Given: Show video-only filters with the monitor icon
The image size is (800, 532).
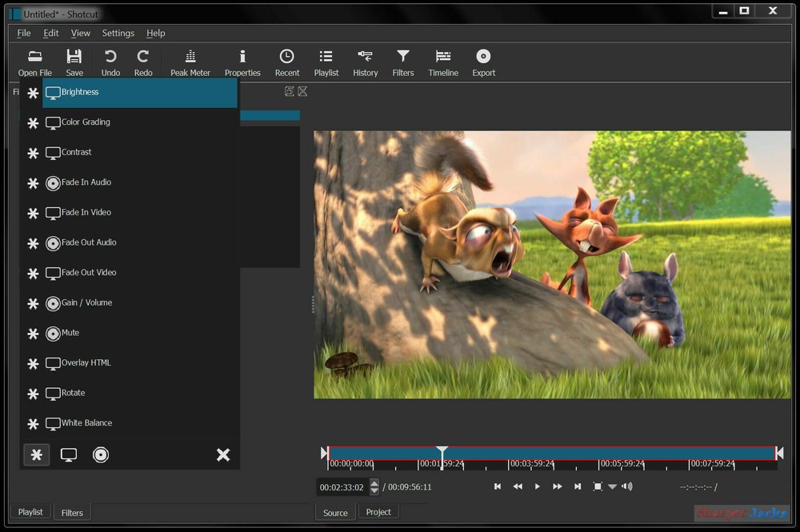Looking at the screenshot, I should pos(69,454).
